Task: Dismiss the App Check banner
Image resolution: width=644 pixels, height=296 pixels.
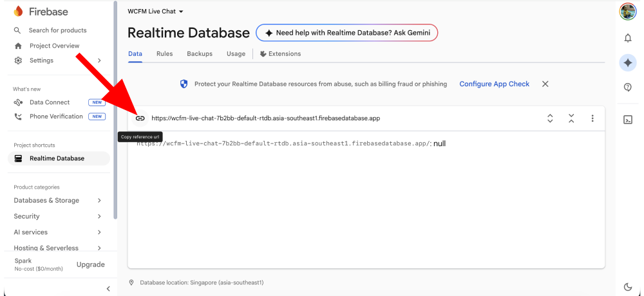Action: (x=545, y=84)
